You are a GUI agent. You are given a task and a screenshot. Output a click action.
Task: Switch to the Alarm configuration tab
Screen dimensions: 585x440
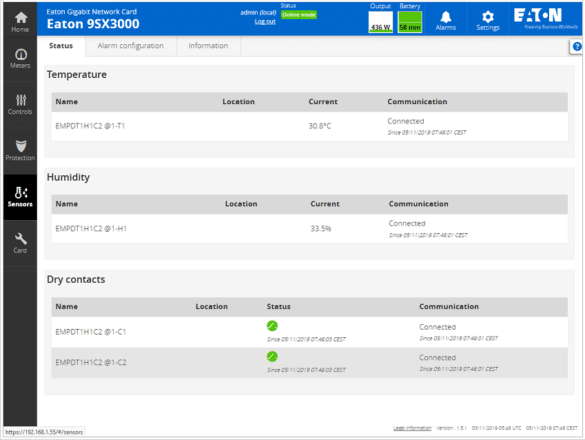[131, 46]
